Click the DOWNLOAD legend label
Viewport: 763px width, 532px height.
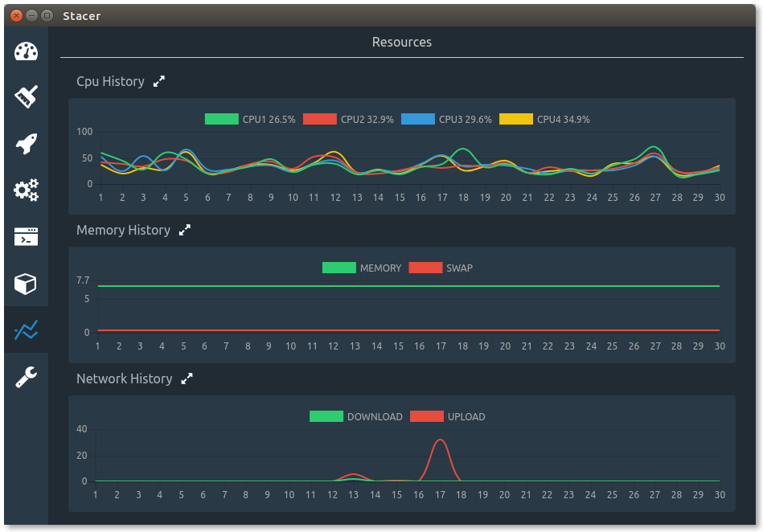[x=375, y=417]
